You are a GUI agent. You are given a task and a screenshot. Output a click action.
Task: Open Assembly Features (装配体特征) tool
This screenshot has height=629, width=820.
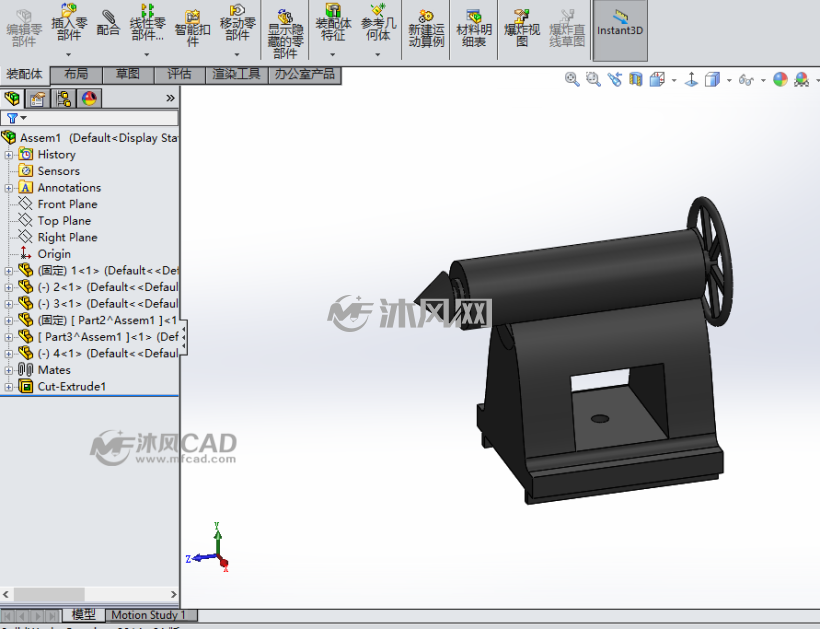point(333,22)
